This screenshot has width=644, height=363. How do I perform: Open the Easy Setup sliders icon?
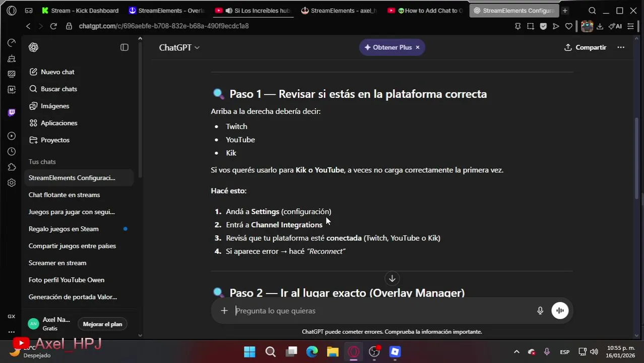click(630, 26)
